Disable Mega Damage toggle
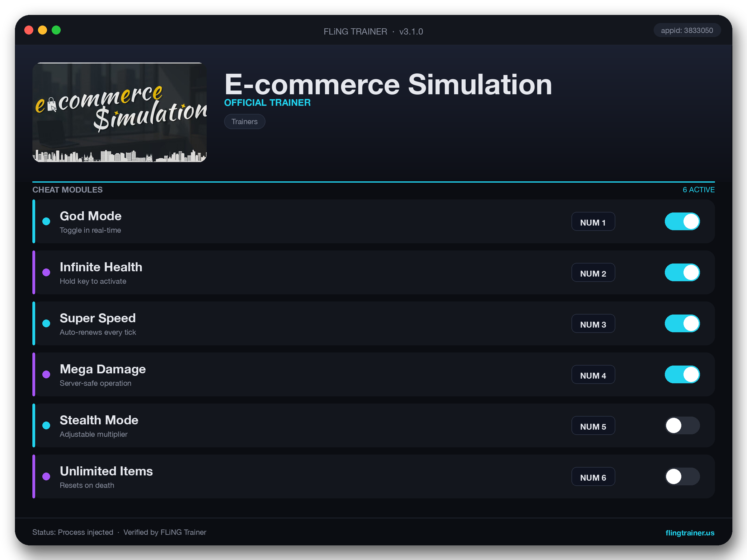The height and width of the screenshot is (560, 747). tap(682, 374)
